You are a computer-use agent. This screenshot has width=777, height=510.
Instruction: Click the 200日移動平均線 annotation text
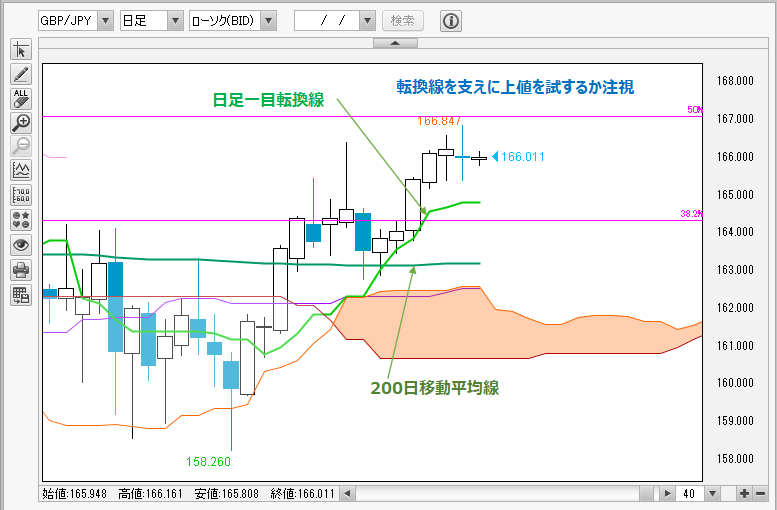435,388
